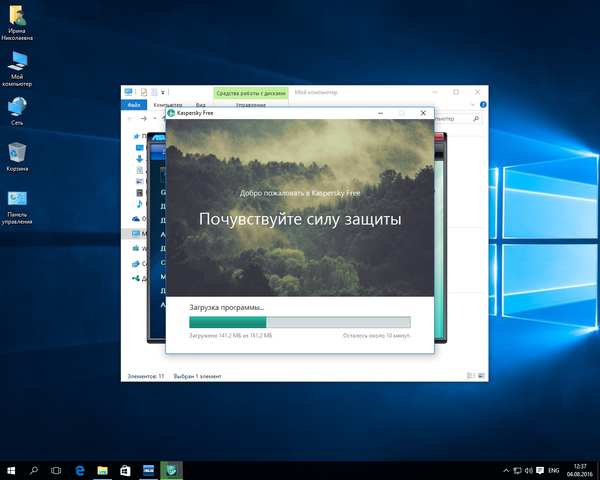Select Music note in Explorer sidebar
600x480 pixels.
pyautogui.click(x=140, y=204)
